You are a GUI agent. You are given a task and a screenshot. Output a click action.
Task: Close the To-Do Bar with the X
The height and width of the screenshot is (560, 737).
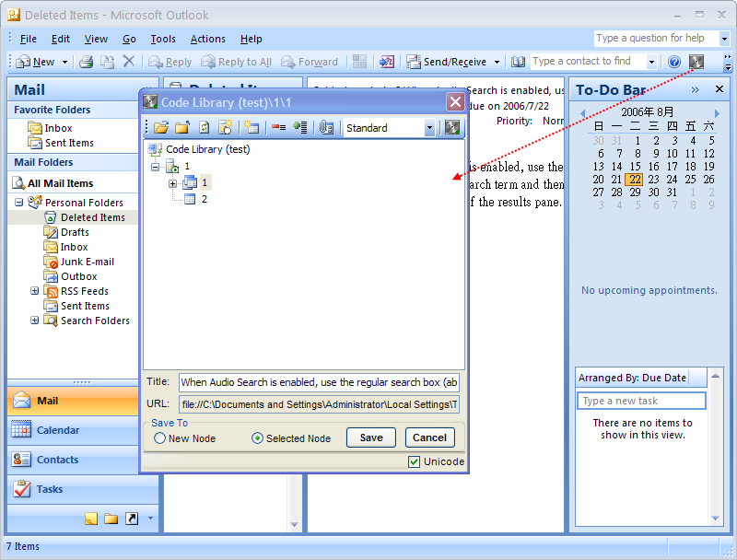[719, 89]
